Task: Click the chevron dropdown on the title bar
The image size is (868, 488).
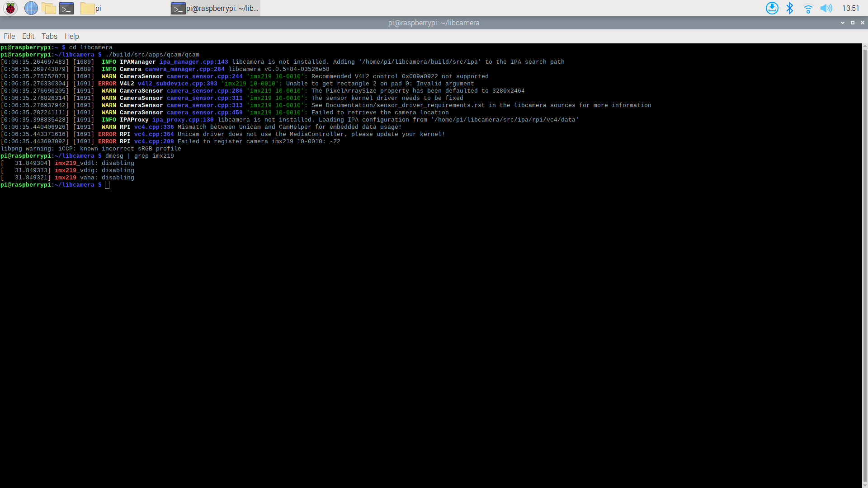Action: 843,23
